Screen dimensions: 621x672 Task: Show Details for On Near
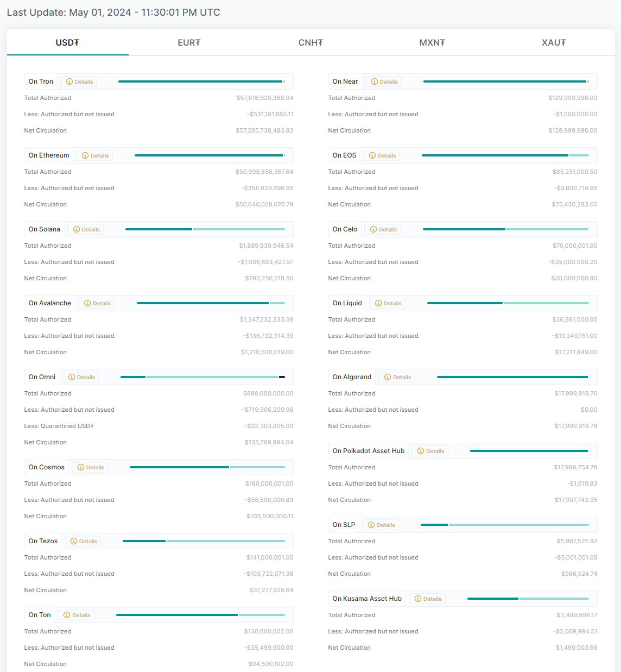[384, 82]
